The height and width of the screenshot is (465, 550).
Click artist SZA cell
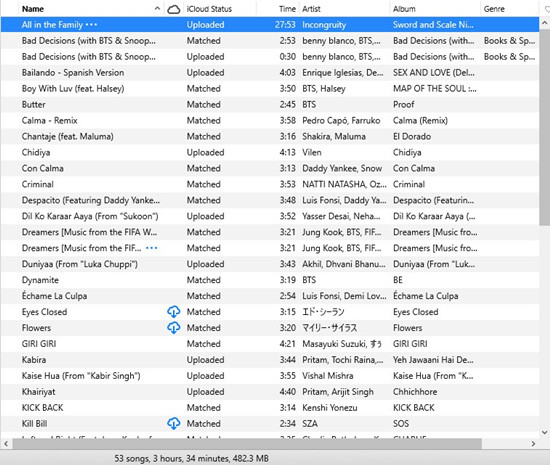click(x=310, y=423)
